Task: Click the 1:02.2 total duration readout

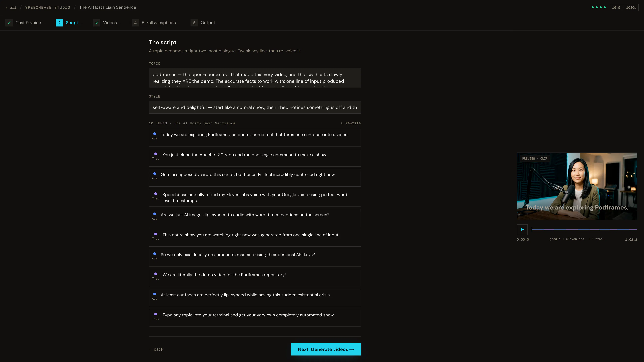Action: tap(631, 240)
